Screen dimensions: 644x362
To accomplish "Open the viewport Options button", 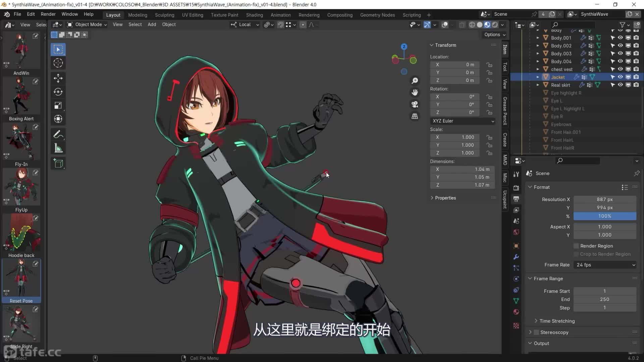I will click(494, 35).
